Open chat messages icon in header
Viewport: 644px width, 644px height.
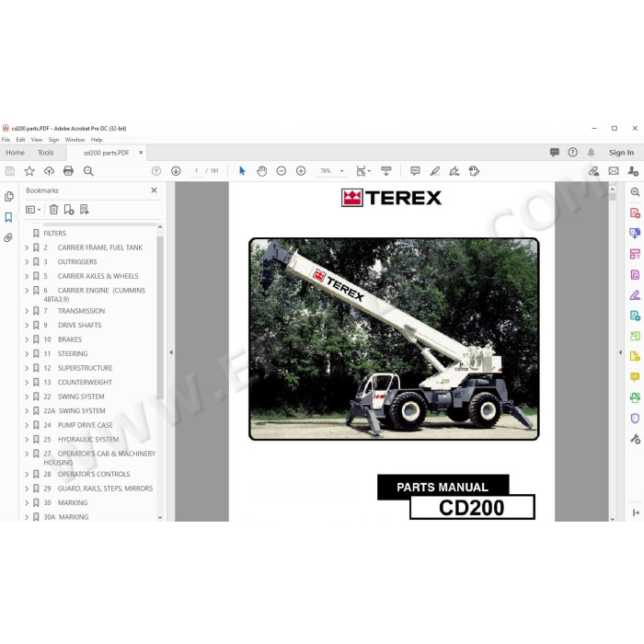(555, 153)
